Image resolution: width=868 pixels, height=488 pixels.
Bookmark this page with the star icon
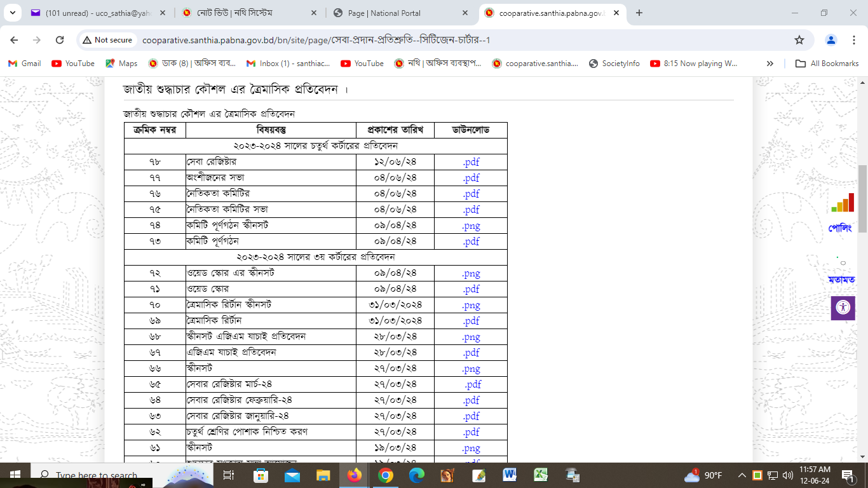pyautogui.click(x=799, y=40)
